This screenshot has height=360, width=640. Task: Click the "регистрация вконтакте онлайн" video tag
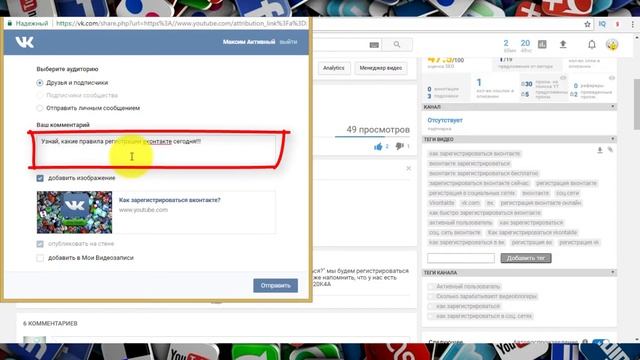(541, 203)
